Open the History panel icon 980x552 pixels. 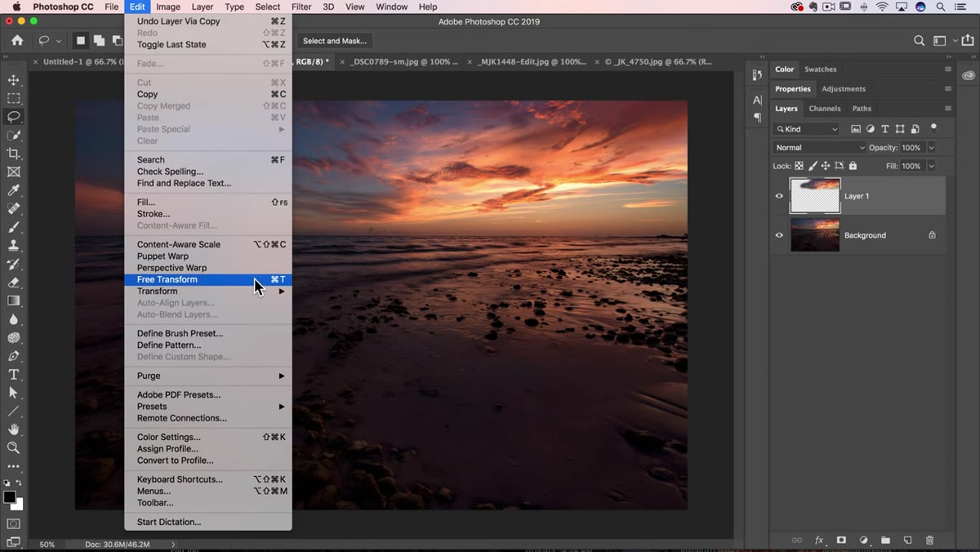pyautogui.click(x=757, y=75)
